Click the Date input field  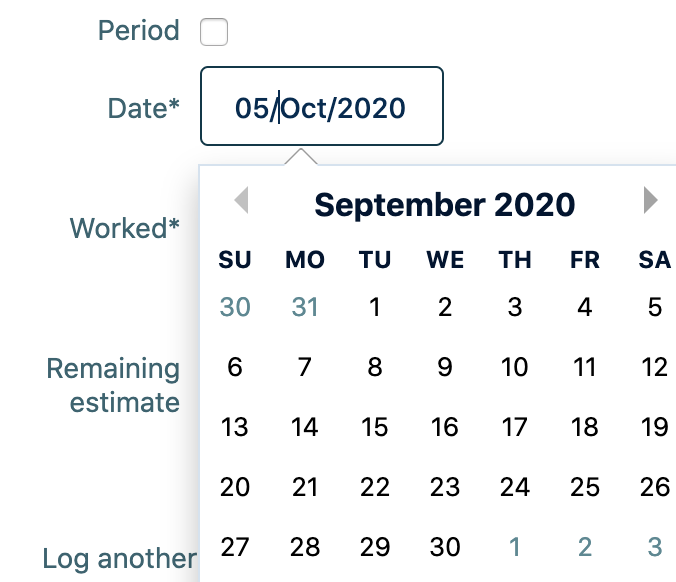pyautogui.click(x=321, y=107)
